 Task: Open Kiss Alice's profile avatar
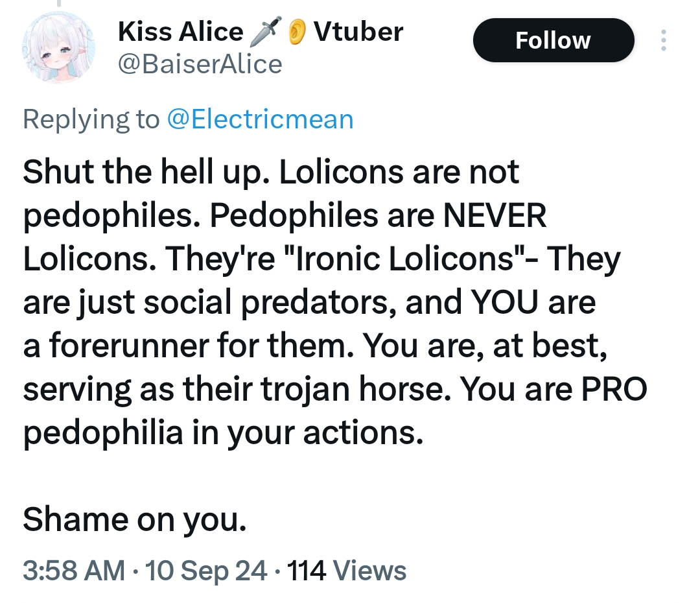[58, 47]
